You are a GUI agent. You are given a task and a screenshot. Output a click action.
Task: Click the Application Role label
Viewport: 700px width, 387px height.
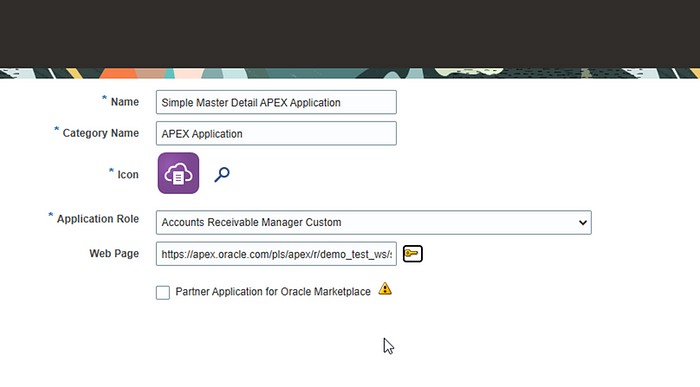[98, 219]
